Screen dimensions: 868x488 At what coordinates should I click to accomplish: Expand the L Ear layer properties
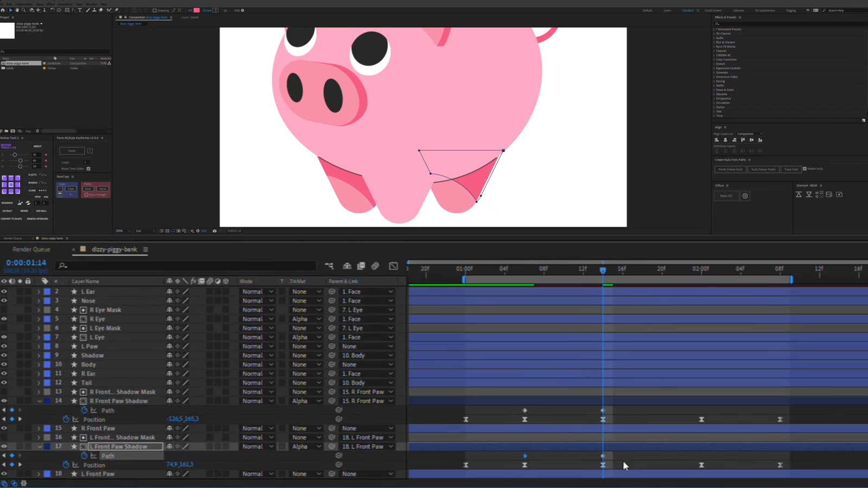click(39, 292)
